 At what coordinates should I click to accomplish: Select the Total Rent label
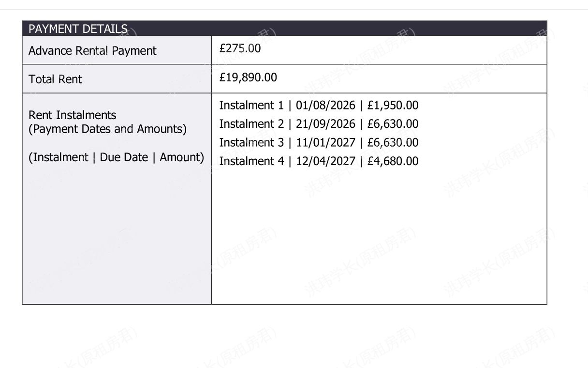click(55, 79)
